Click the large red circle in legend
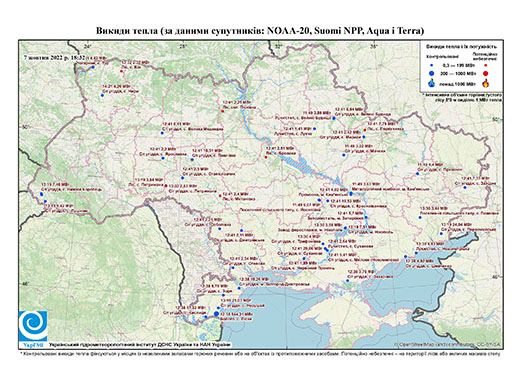Viewport: 520px width, 368px height. (485, 73)
